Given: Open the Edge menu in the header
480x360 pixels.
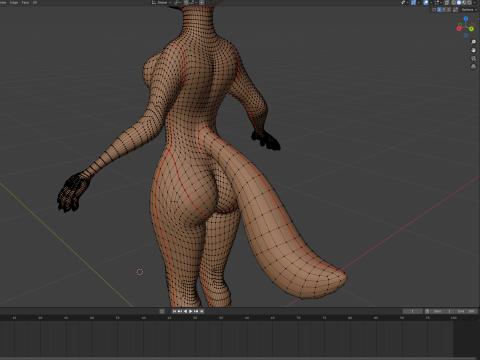Looking at the screenshot, I should [x=14, y=2].
